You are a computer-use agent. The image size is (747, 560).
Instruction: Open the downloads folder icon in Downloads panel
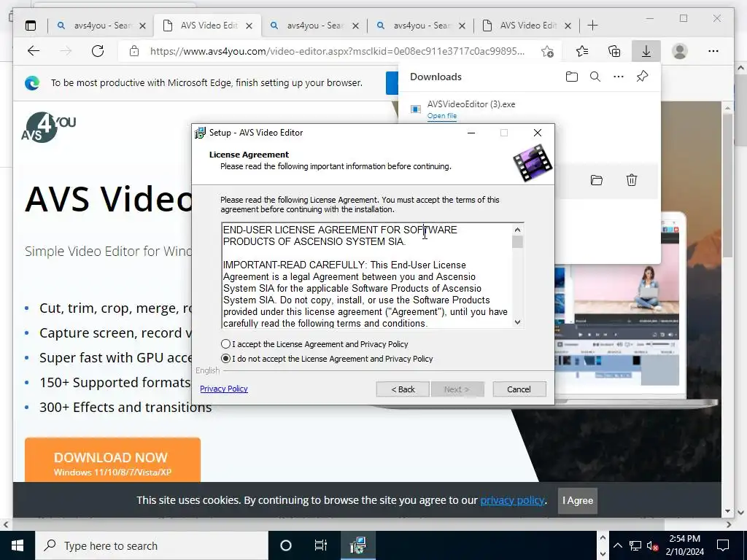click(x=572, y=77)
